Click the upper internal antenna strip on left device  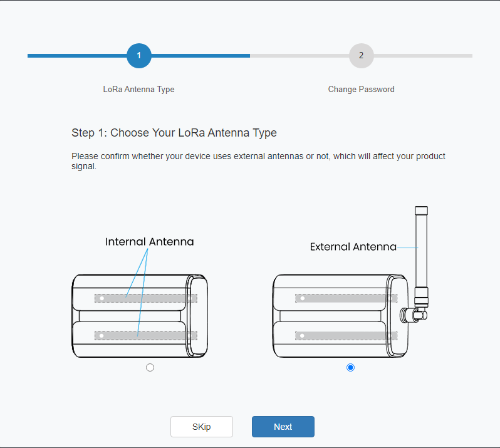(146, 298)
